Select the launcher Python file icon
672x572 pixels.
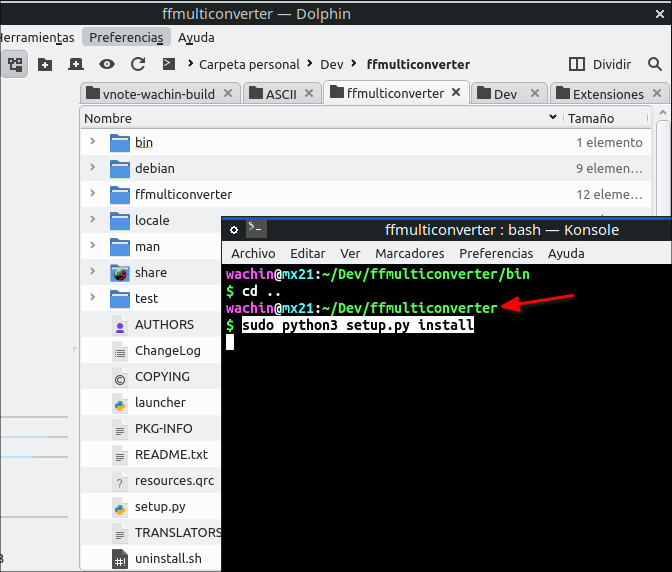[x=120, y=403]
